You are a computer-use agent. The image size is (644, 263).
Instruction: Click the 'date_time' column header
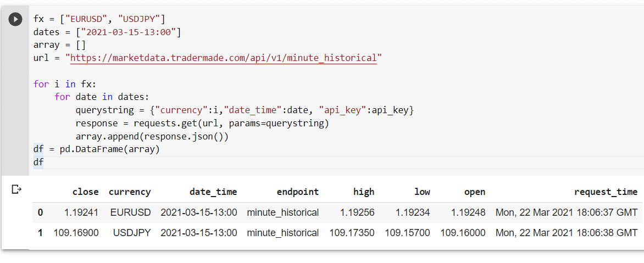point(213,192)
